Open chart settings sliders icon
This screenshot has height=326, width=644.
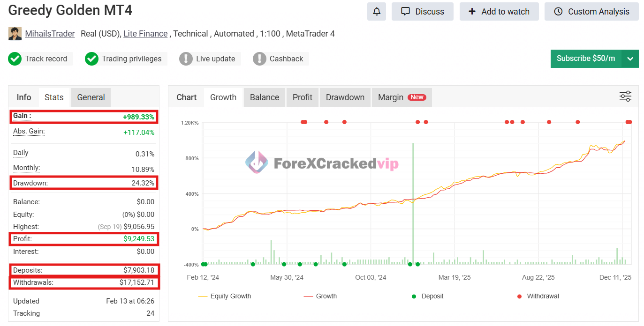tap(625, 97)
